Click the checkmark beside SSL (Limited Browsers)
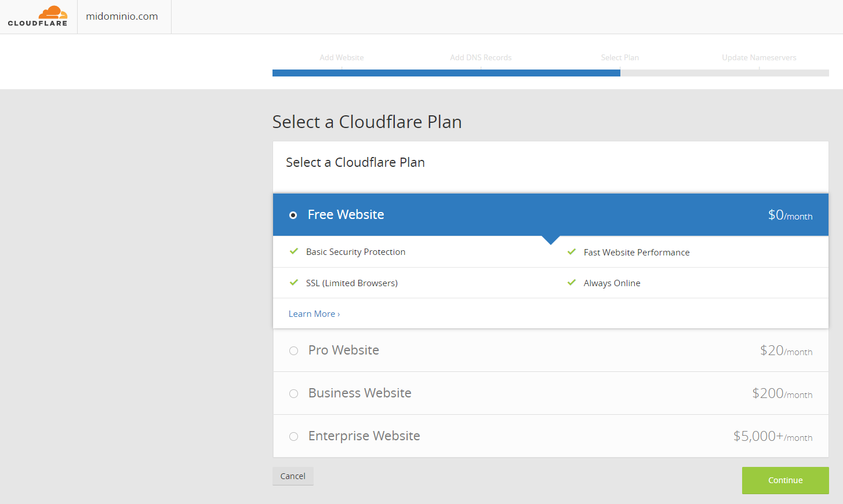This screenshot has height=504, width=843. click(293, 283)
